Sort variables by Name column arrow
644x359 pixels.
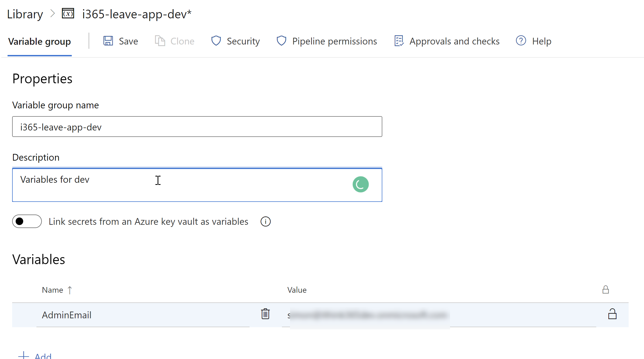coord(70,290)
